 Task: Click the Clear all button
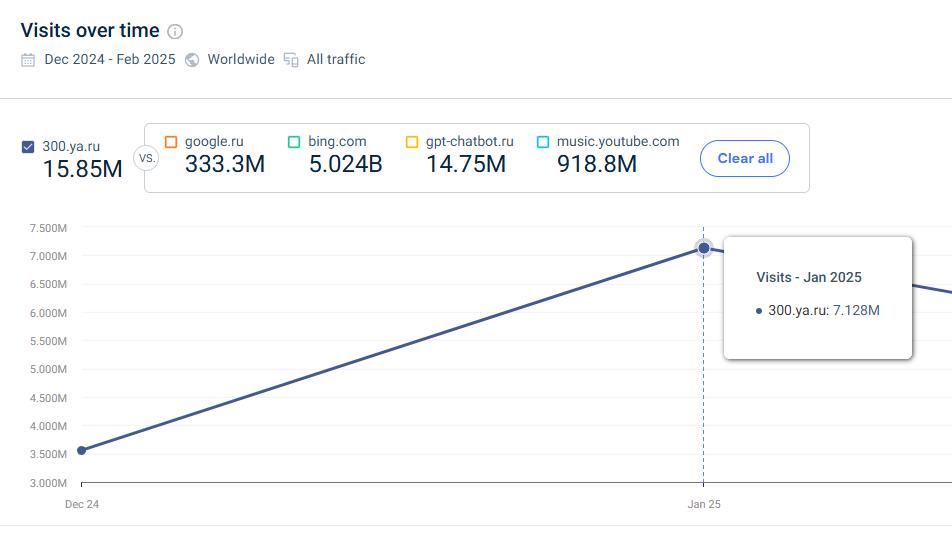tap(745, 159)
